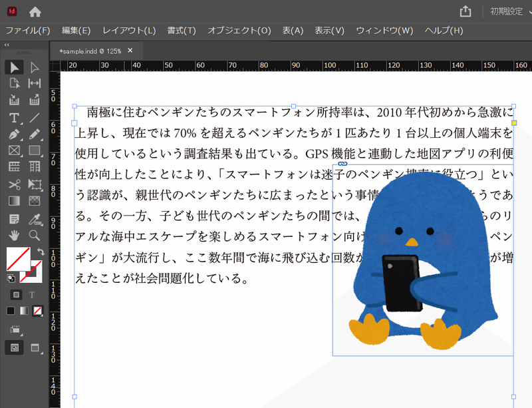Click the share/export icon at top right
532x408 pixels.
click(465, 11)
